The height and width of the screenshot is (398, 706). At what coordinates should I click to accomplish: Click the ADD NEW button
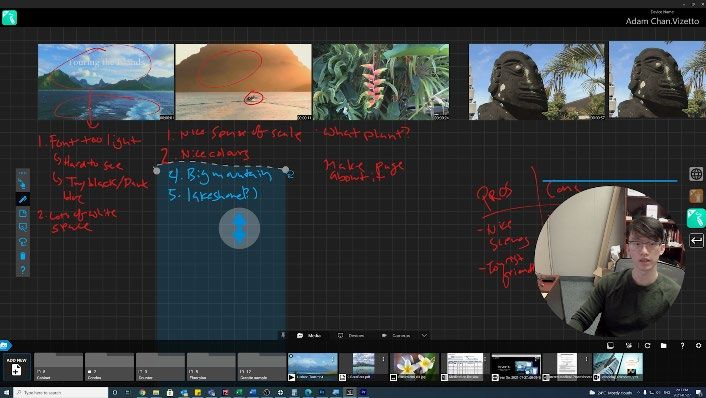coord(16,367)
